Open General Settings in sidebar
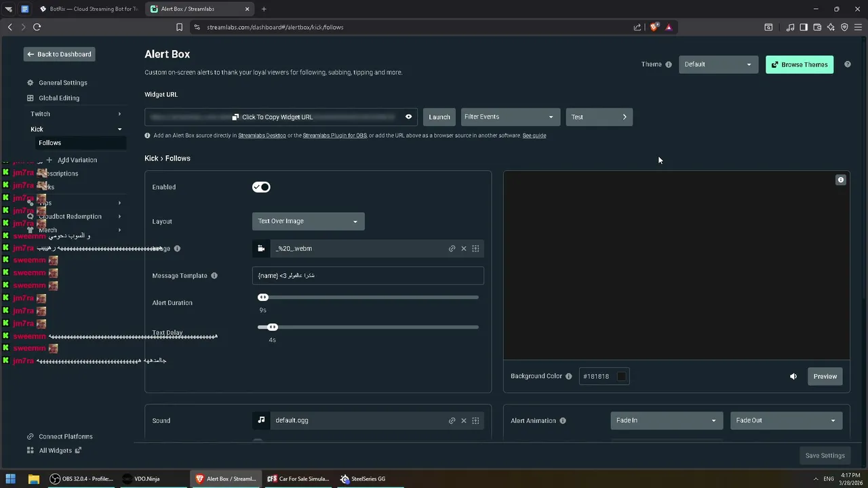 (x=63, y=83)
